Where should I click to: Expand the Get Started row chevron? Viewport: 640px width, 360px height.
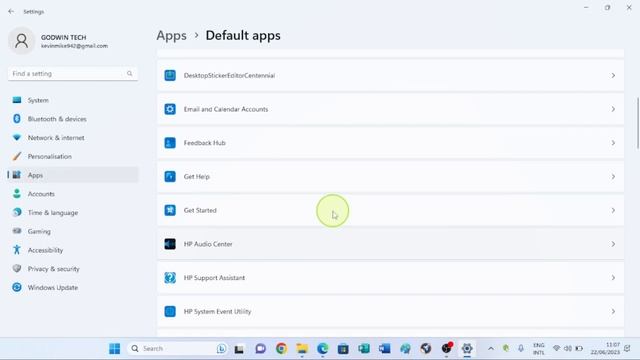[613, 210]
